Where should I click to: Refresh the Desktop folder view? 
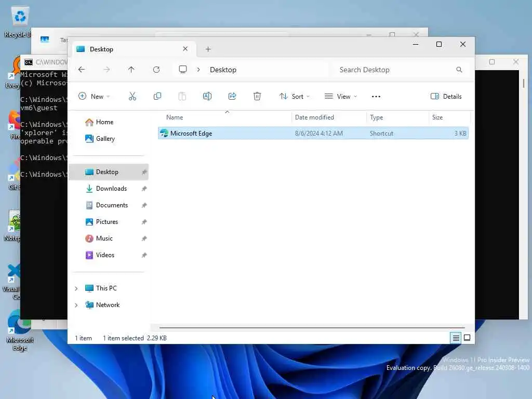click(x=156, y=70)
